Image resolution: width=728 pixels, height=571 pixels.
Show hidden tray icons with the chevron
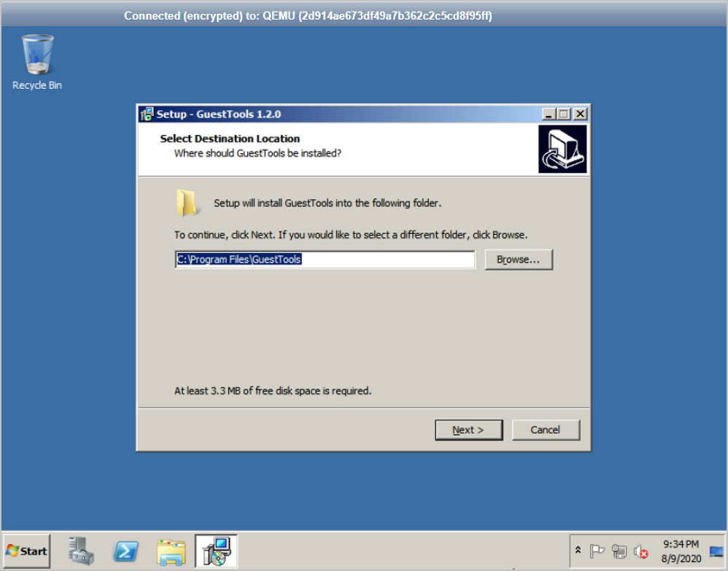tap(578, 550)
